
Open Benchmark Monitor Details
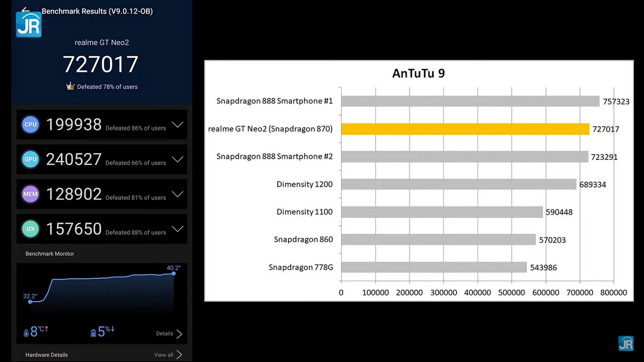pos(169,334)
